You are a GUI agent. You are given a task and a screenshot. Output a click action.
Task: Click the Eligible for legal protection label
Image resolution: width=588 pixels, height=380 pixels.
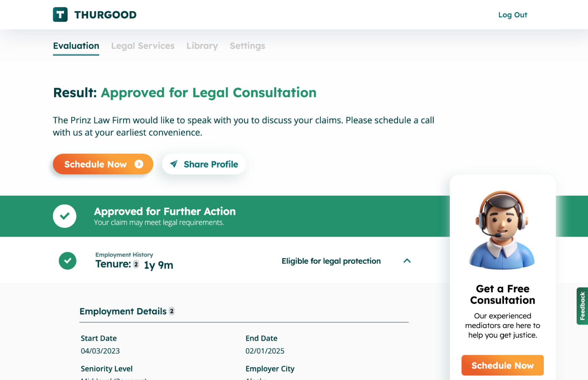coord(331,261)
